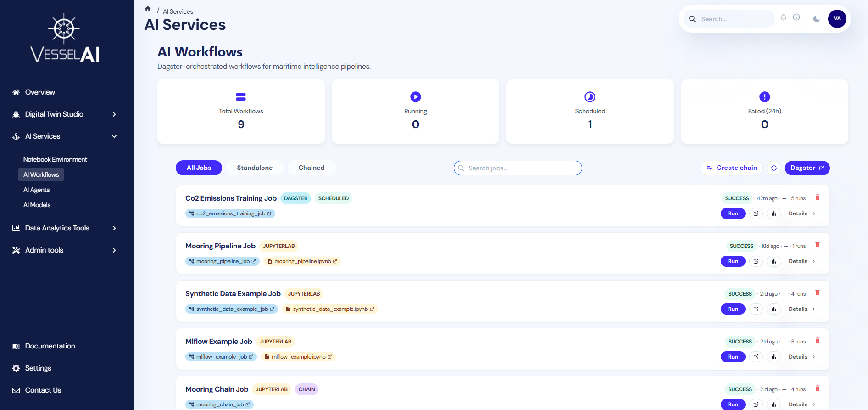Run the Mooring Chain Job
The height and width of the screenshot is (410, 868).
[x=733, y=404]
